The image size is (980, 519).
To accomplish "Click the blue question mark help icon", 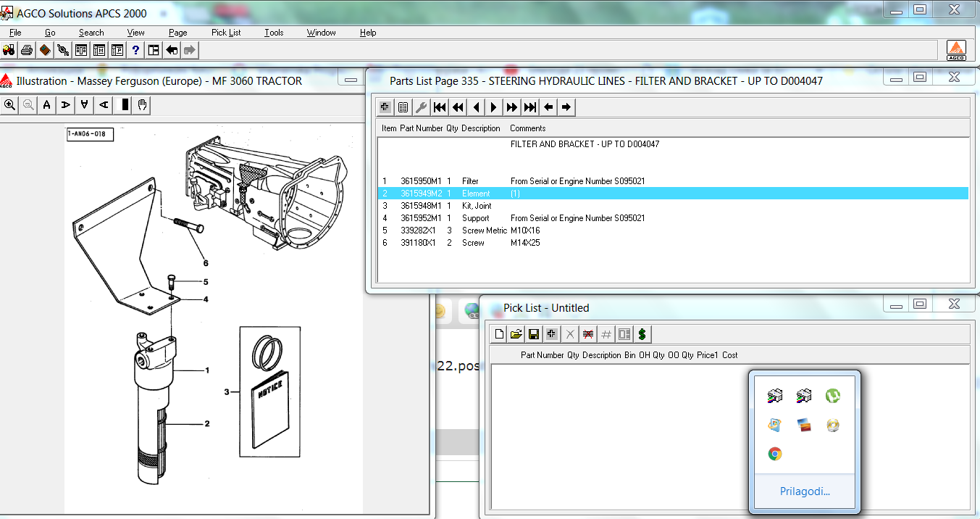I will pos(135,50).
